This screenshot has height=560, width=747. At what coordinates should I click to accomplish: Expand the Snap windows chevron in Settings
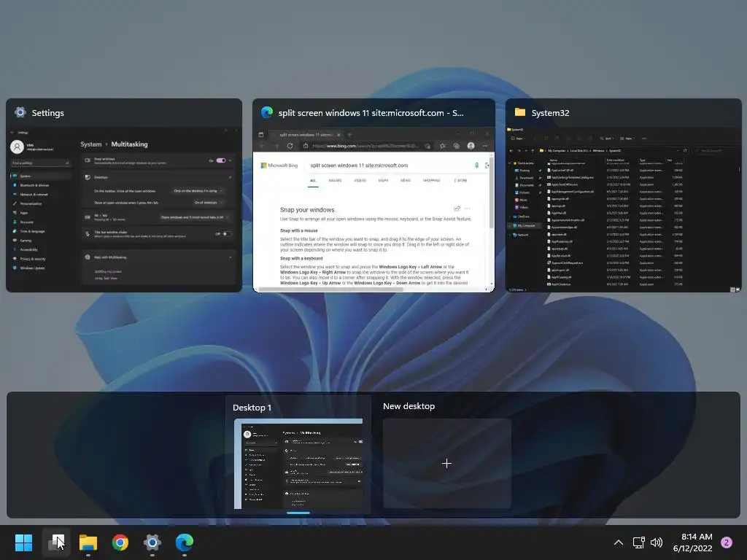pos(231,160)
